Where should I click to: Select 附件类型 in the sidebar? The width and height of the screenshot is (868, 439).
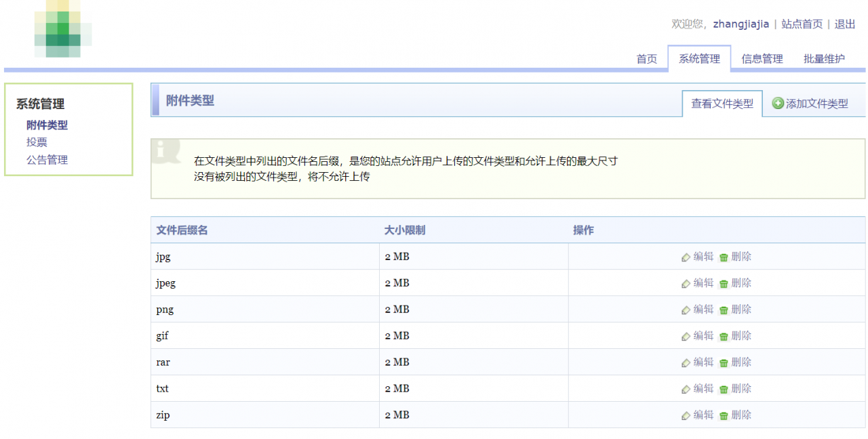pos(47,125)
